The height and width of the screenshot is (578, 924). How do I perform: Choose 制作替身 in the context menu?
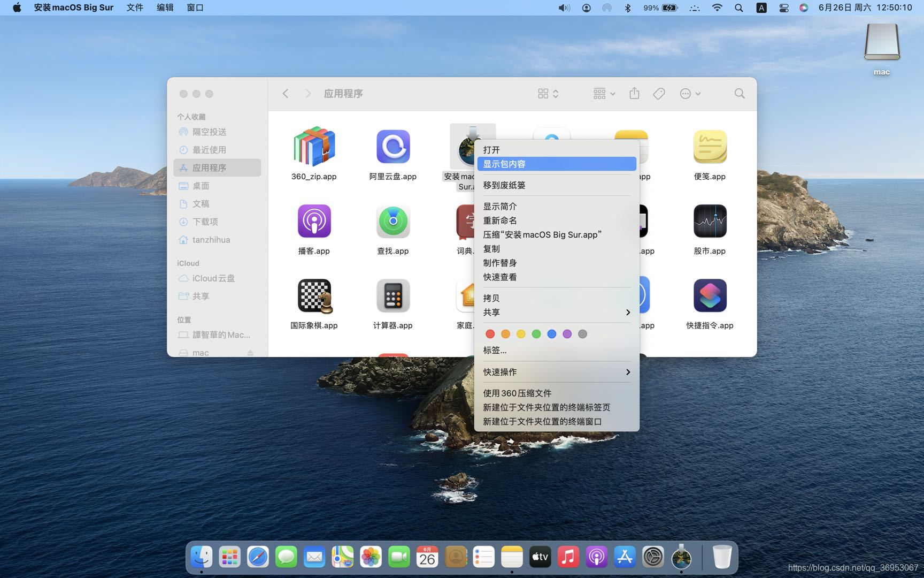pos(557,263)
